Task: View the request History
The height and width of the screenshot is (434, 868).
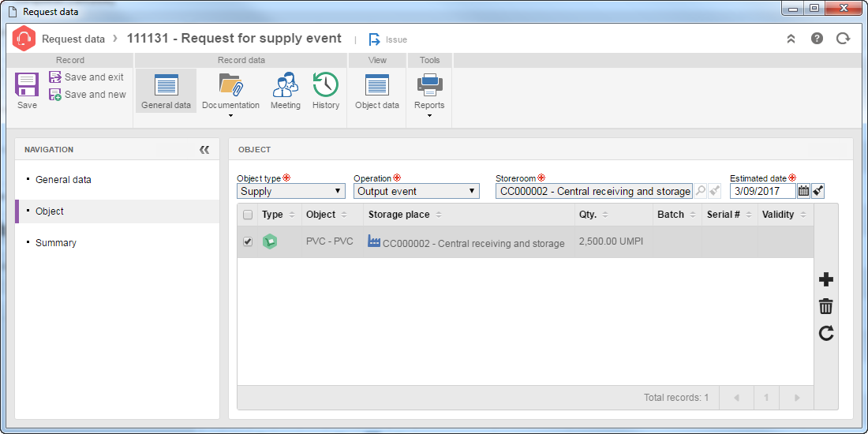Action: pyautogui.click(x=325, y=92)
